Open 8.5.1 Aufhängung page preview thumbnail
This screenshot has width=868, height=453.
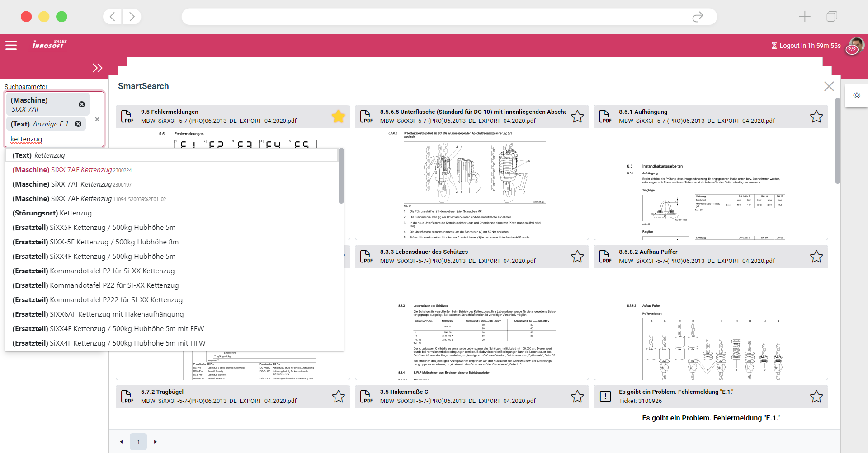click(711, 184)
